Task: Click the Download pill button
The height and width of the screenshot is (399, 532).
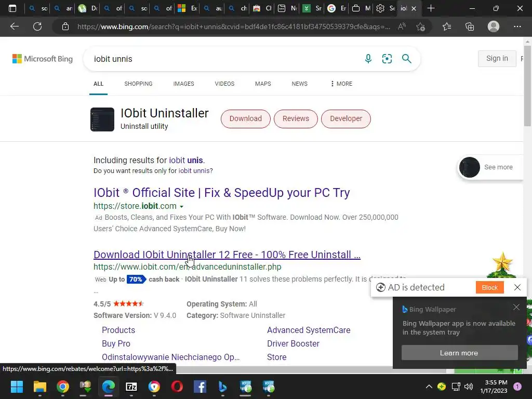Action: 246,119
